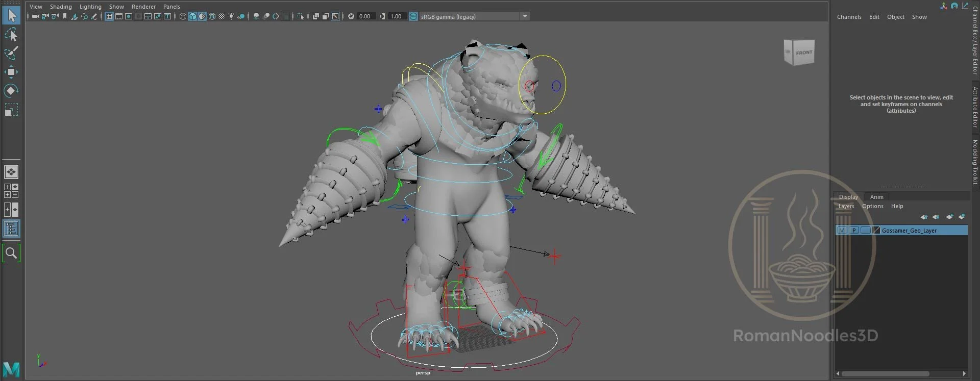Viewport: 980px width, 381px height.
Task: Switch to single perspective view layout
Action: [11, 172]
